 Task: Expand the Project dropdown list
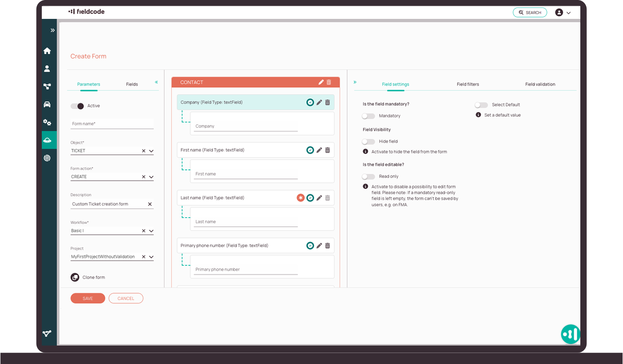click(x=151, y=257)
